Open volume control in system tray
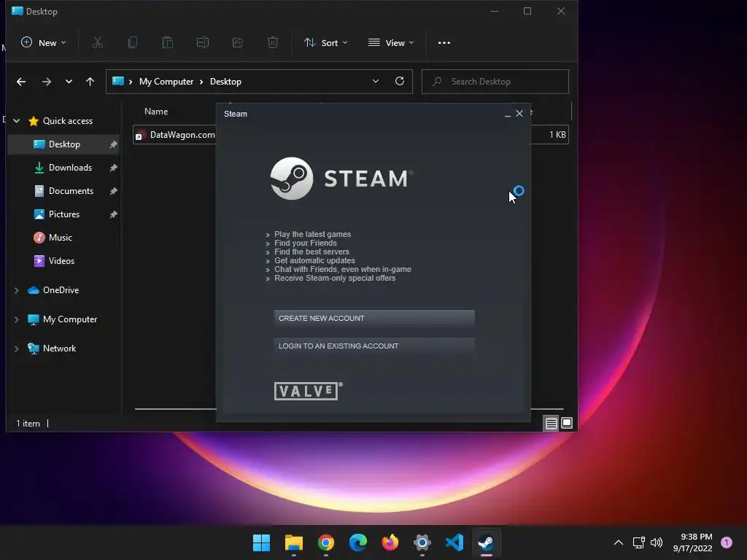 [657, 542]
